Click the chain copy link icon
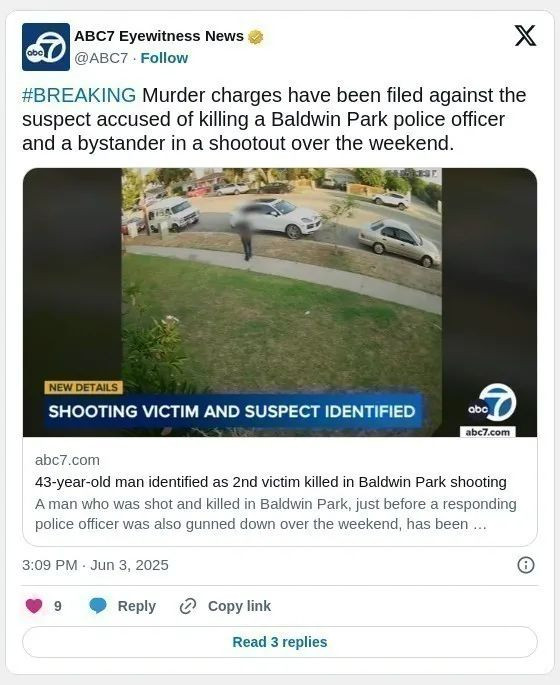Image resolution: width=560 pixels, height=685 pixels. click(188, 606)
